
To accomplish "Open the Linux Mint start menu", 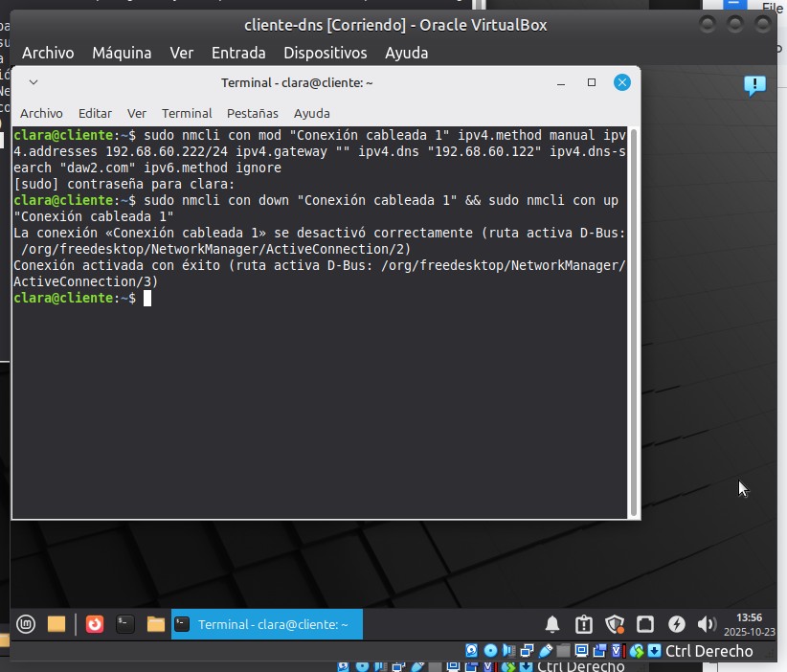I will pos(26,624).
